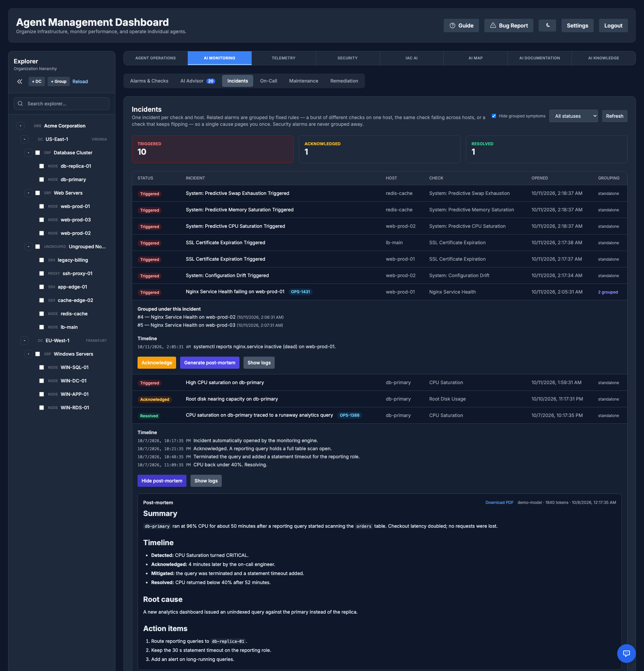This screenshot has height=671, width=644.
Task: Uncheck Hide grouped symptoms
Action: 494,116
